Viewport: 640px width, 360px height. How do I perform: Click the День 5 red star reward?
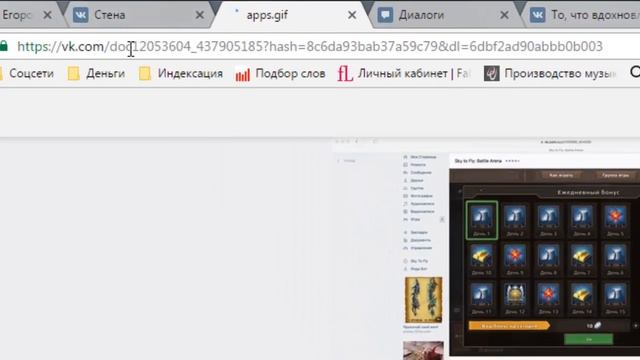pyautogui.click(x=615, y=220)
